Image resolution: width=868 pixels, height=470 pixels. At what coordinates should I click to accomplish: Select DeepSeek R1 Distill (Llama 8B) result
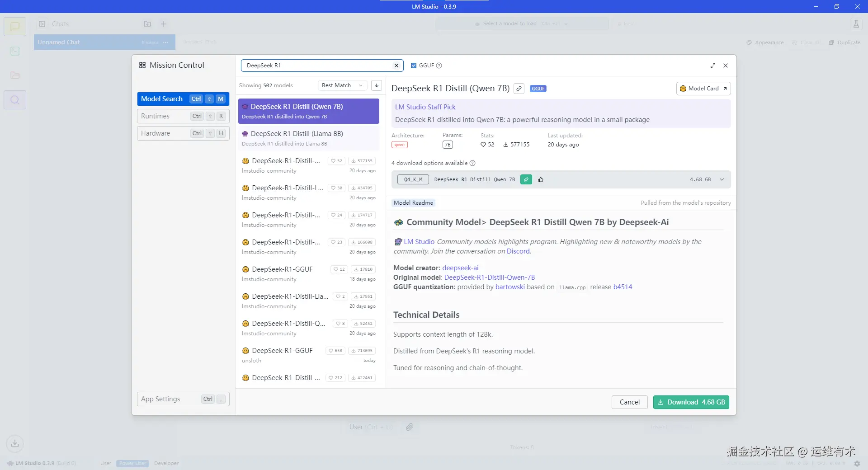click(x=309, y=138)
